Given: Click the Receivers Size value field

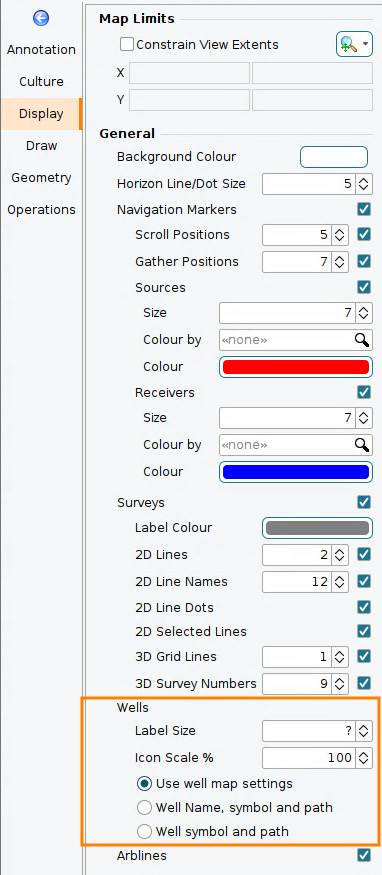Looking at the screenshot, I should point(287,418).
